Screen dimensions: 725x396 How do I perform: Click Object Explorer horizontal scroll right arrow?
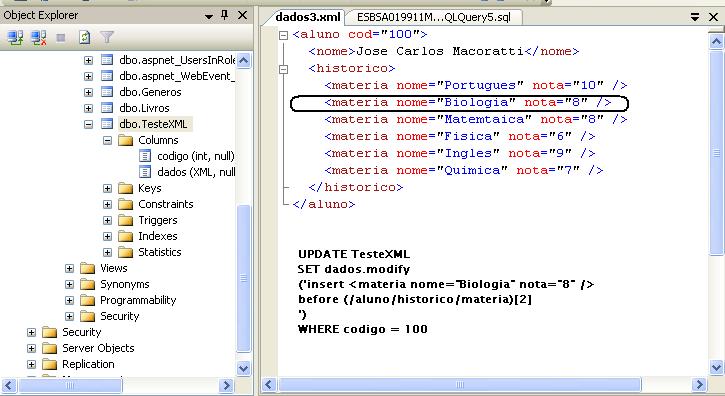226,385
